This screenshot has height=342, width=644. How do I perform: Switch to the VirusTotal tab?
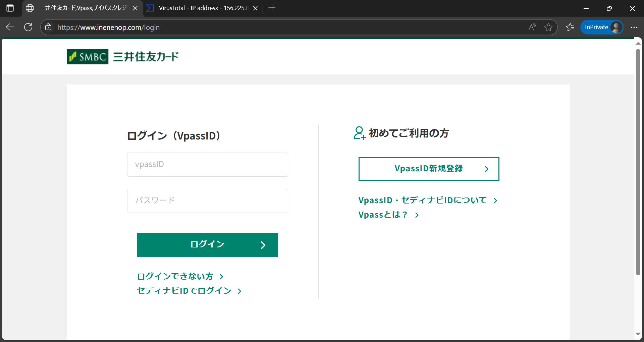pyautogui.click(x=203, y=8)
